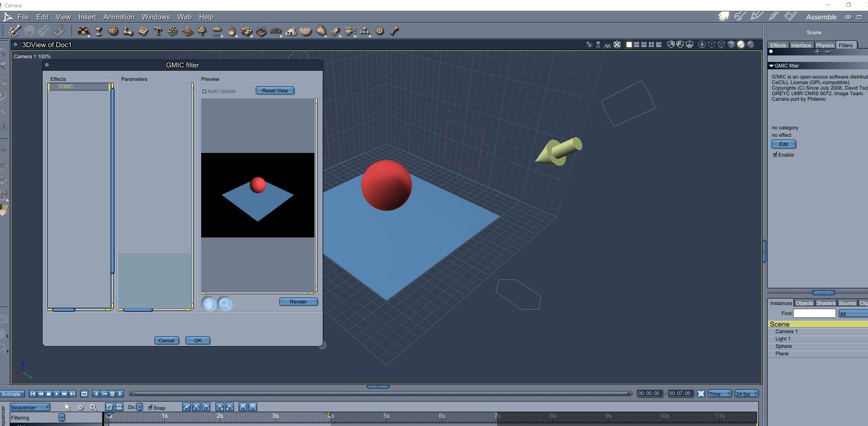Open the Do: dropdown

(x=139, y=407)
